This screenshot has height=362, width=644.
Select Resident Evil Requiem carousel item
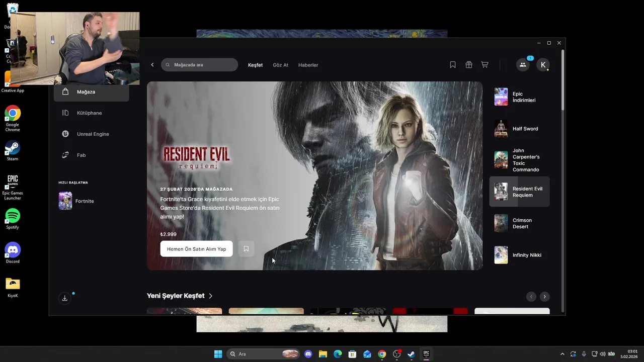(x=519, y=192)
